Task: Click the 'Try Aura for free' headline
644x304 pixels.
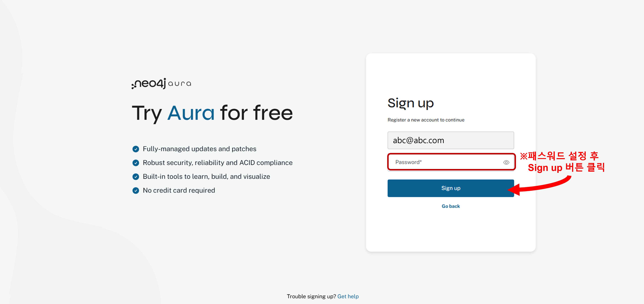Action: (212, 113)
